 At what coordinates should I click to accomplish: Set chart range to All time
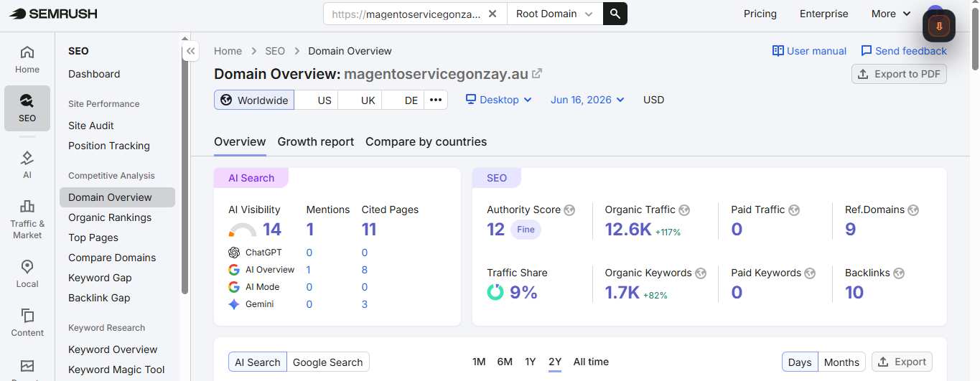click(x=591, y=362)
